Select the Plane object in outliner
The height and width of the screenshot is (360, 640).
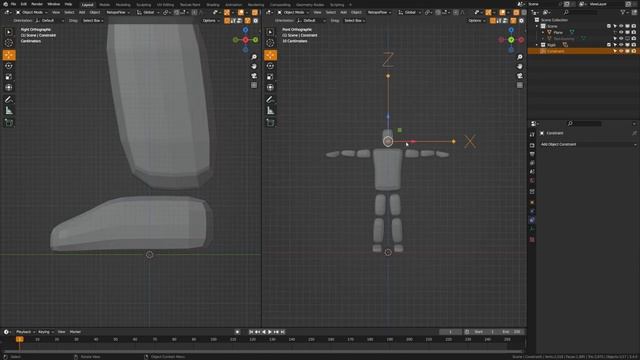(x=558, y=32)
